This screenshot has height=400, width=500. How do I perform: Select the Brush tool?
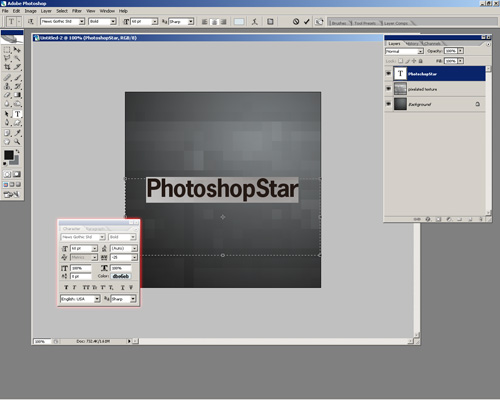[x=17, y=78]
